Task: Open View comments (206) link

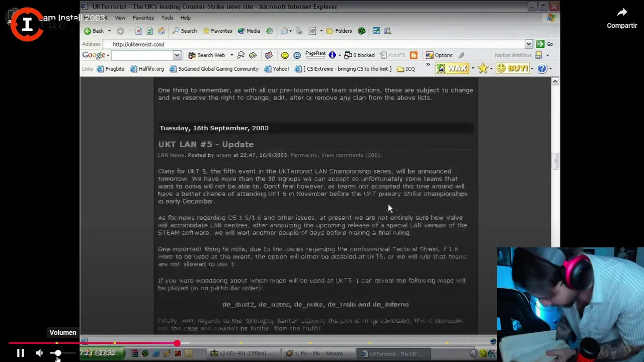Action: click(351, 155)
